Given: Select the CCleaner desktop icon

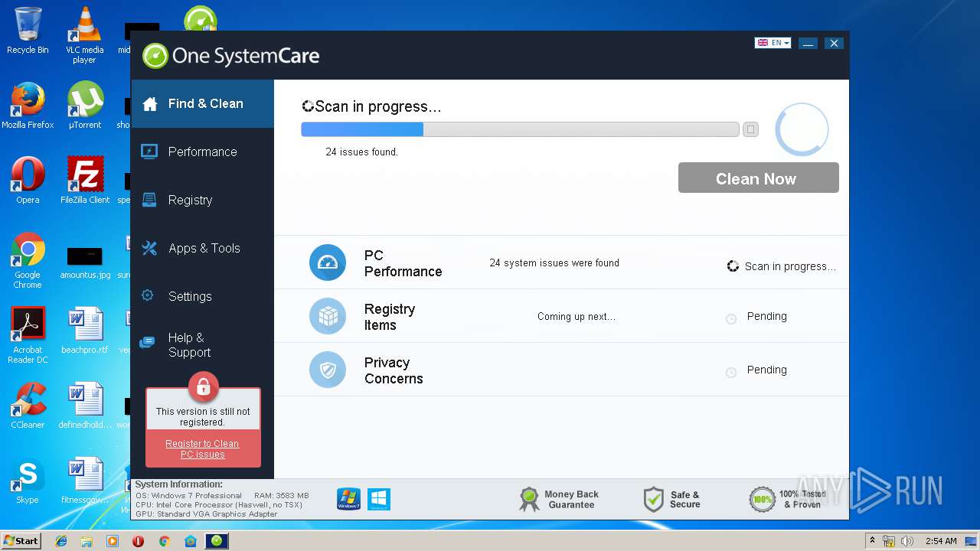Looking at the screenshot, I should click(28, 406).
